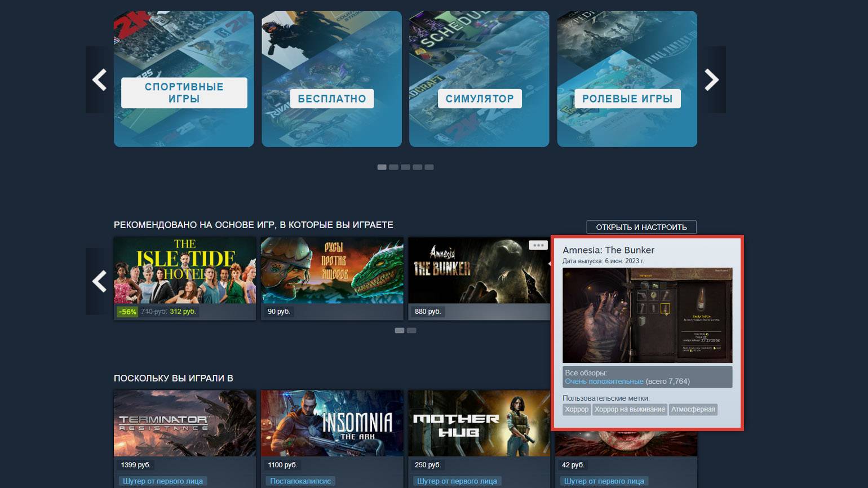This screenshot has height=488, width=868.
Task: Click the release date text in tooltip
Action: pyautogui.click(x=603, y=261)
